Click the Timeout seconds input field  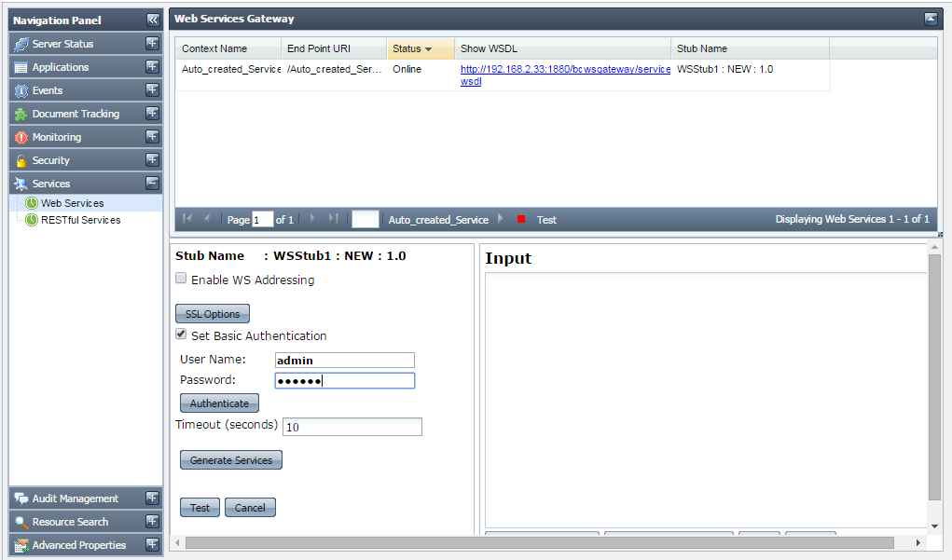tap(352, 427)
